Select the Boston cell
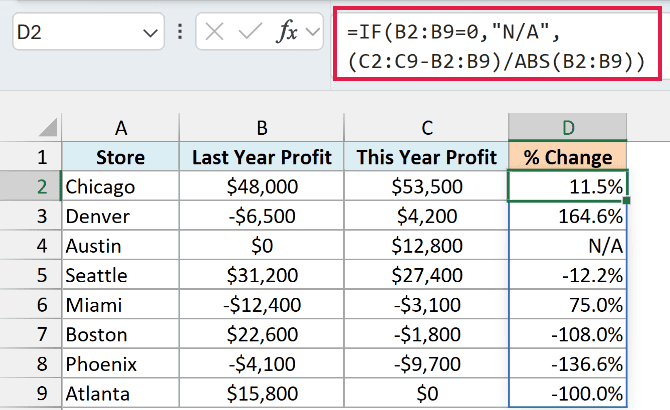 120,334
